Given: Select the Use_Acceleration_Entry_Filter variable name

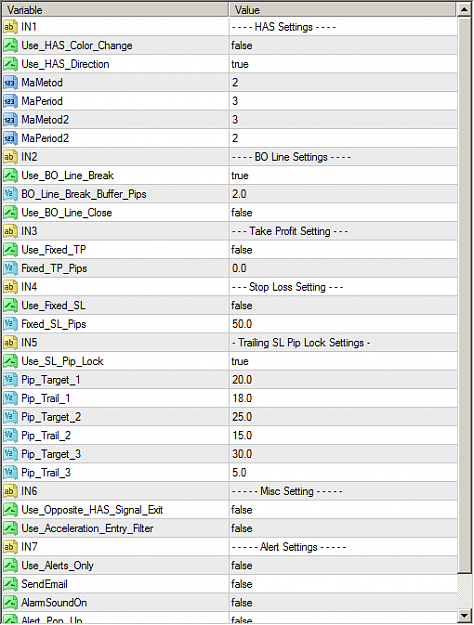Looking at the screenshot, I should coord(87,529).
